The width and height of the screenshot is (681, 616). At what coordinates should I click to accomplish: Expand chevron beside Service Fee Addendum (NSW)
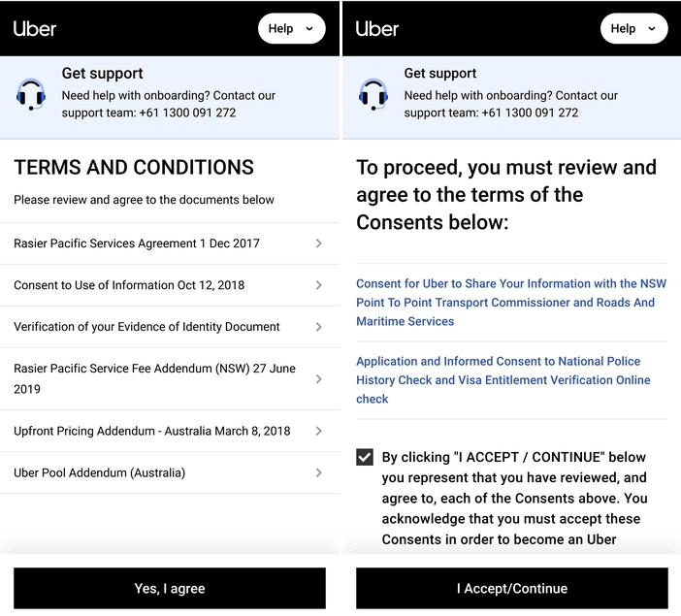[x=319, y=378]
